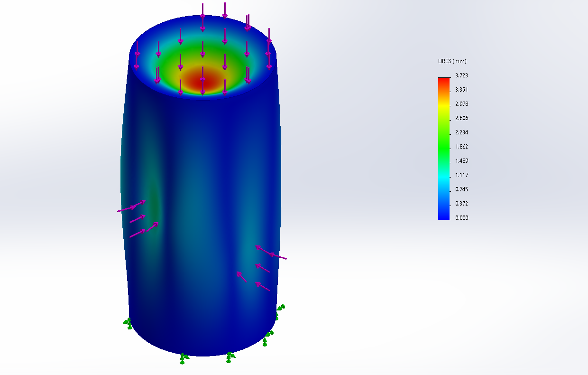Screen dimensions: 588x375
Task: Click the lowest force arrow on the right side
Action: tap(263, 286)
